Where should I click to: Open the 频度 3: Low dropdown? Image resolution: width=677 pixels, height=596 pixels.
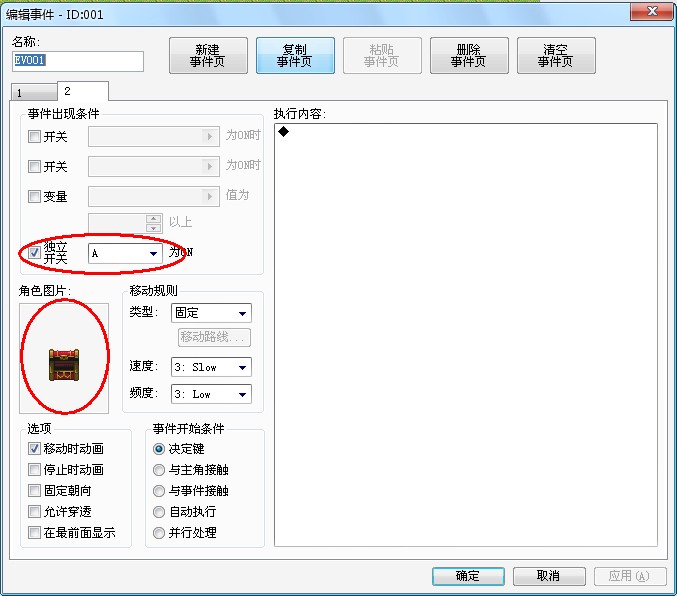pos(211,394)
